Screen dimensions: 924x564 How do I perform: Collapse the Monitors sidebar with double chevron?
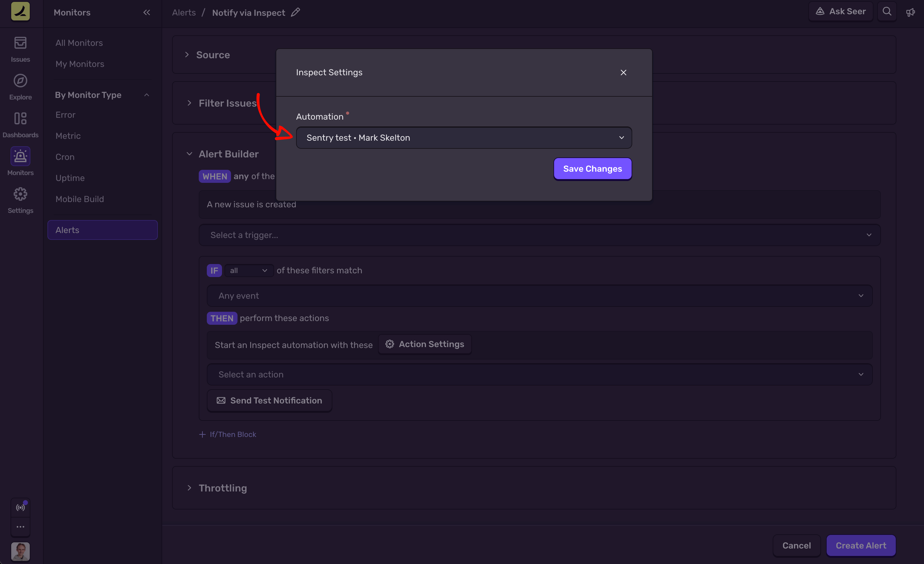pyautogui.click(x=147, y=12)
